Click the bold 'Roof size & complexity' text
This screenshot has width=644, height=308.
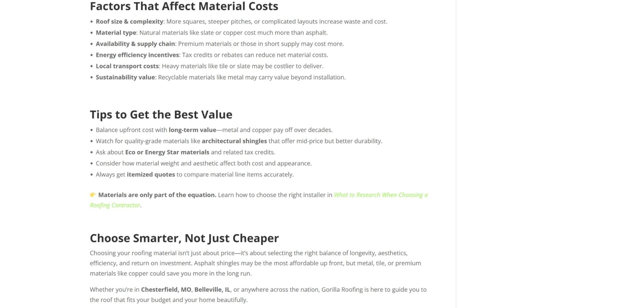(x=129, y=22)
